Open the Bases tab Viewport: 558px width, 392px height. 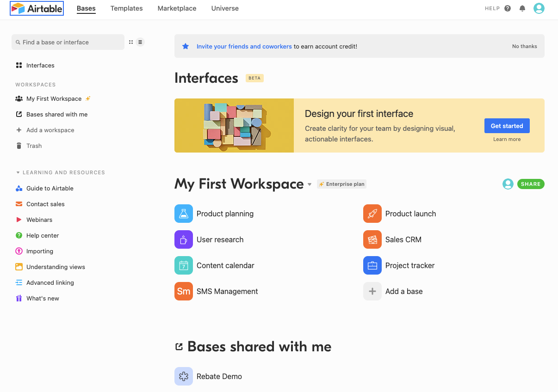point(86,8)
